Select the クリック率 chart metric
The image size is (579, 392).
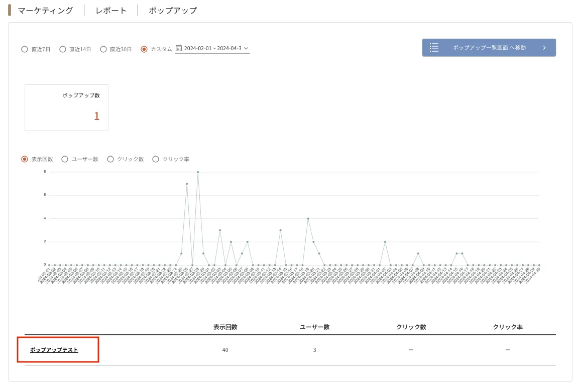(x=156, y=159)
